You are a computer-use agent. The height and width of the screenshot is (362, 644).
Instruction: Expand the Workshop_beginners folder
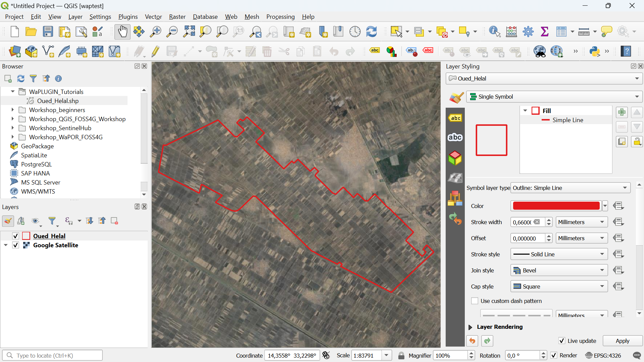coord(12,110)
